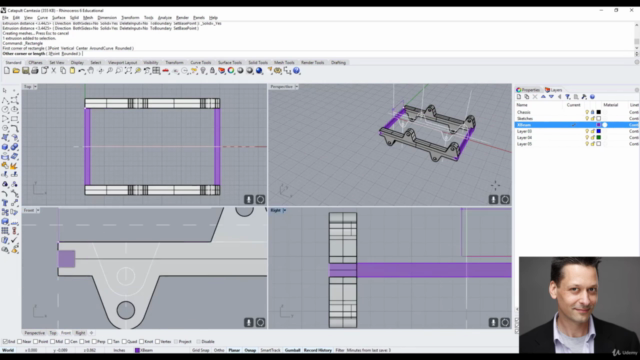Open the Curve menu
Screen dimensions: 640x360
[42, 18]
